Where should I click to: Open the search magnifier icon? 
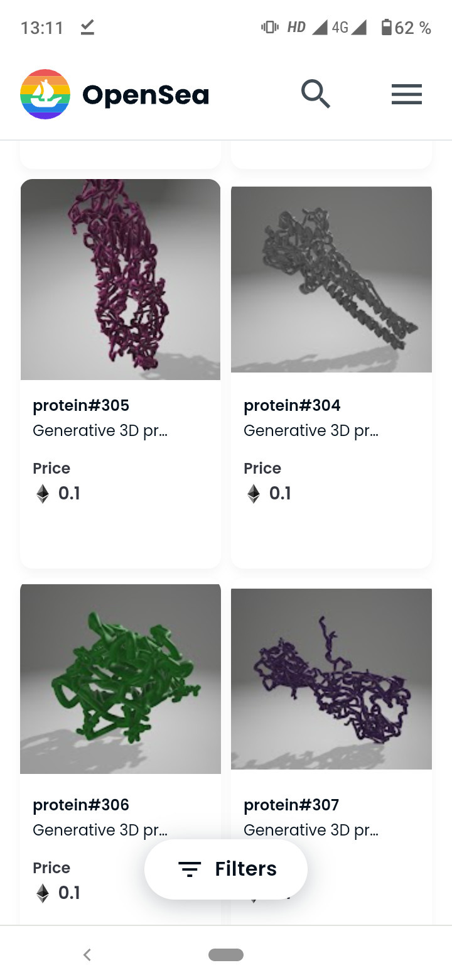tap(316, 93)
